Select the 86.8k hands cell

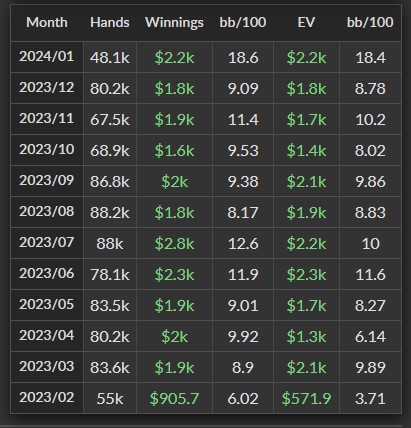(x=110, y=182)
